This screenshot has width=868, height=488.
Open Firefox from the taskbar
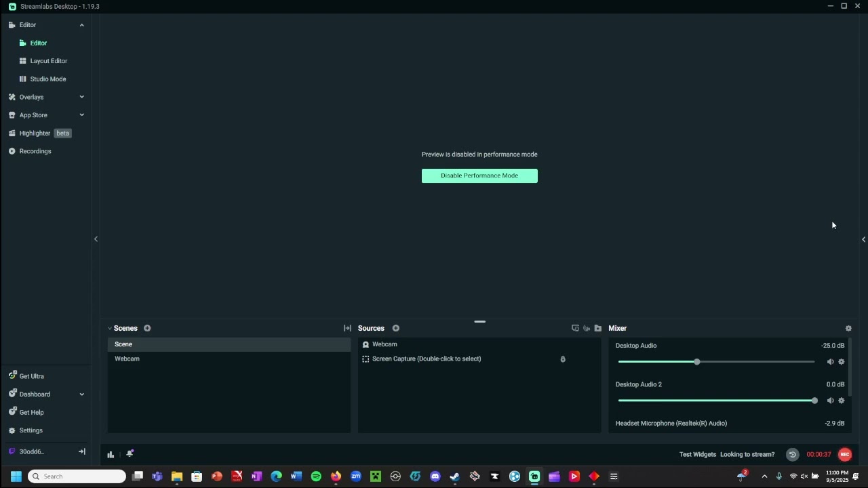coord(336,476)
